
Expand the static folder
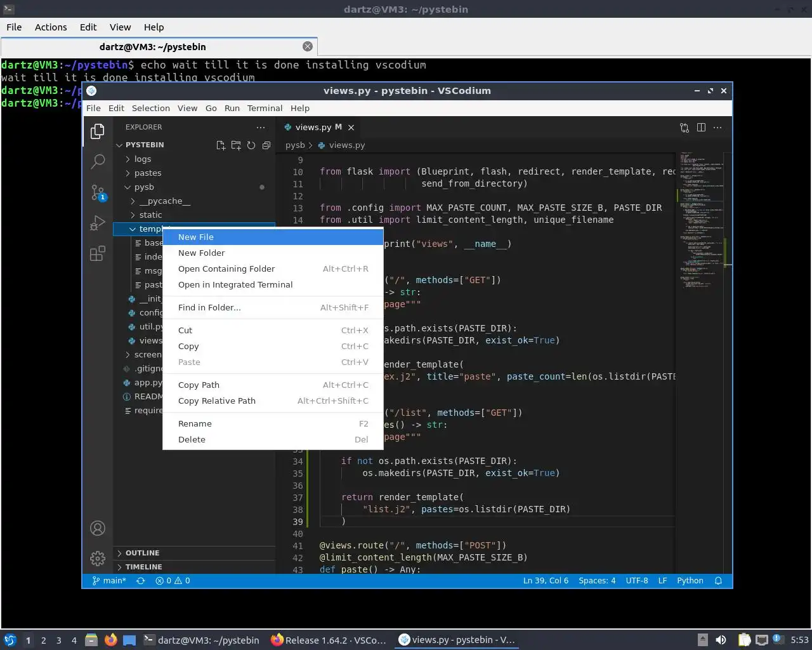(194, 215)
